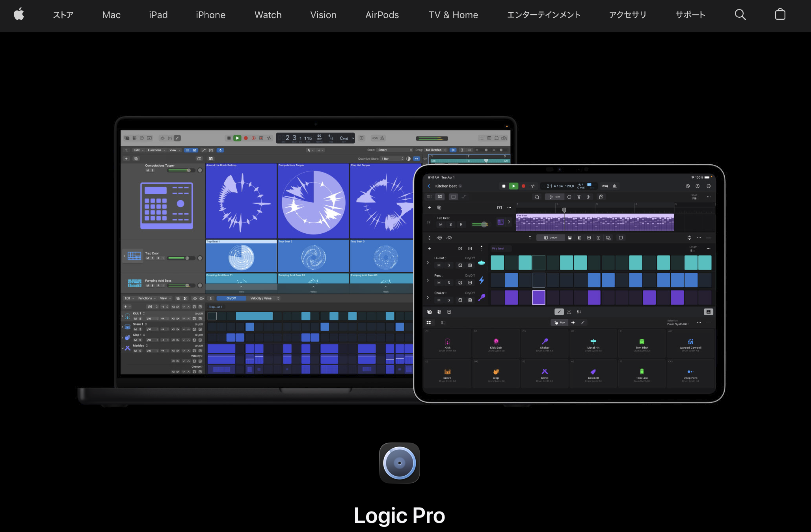Click the Logic Pro app icon
Viewport: 811px width, 532px height.
coord(400,463)
